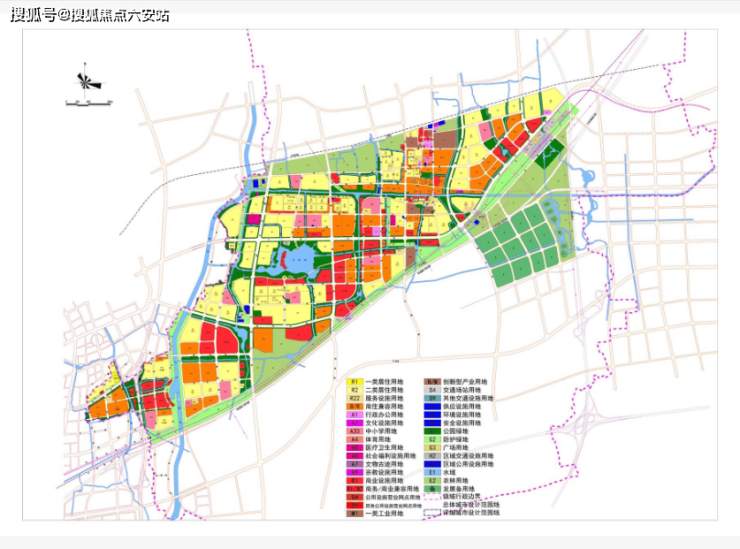Select the gray S4 legend swatch

(x=432, y=390)
